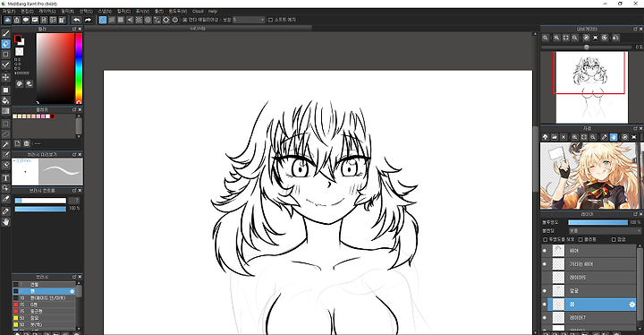Select the 둥근펜 brush in brush list
This screenshot has width=644, height=335.
tap(44, 311)
